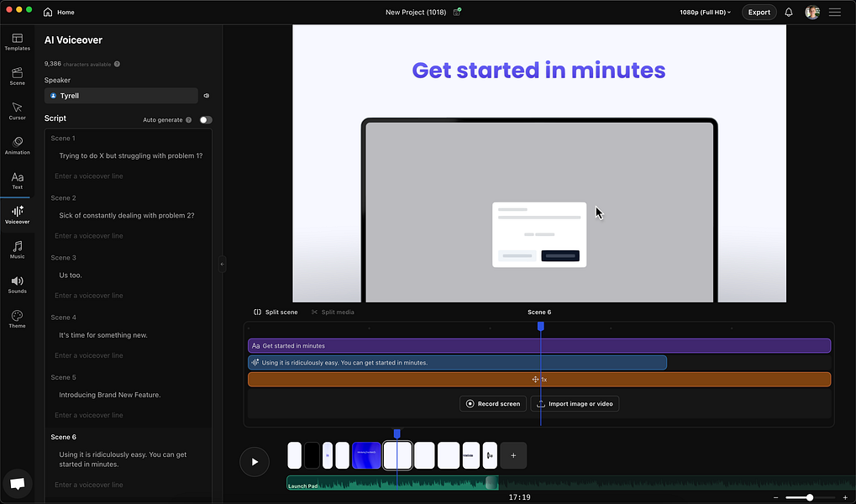Select the Launch Pad music track
The width and height of the screenshot is (856, 504).
pyautogui.click(x=392, y=483)
